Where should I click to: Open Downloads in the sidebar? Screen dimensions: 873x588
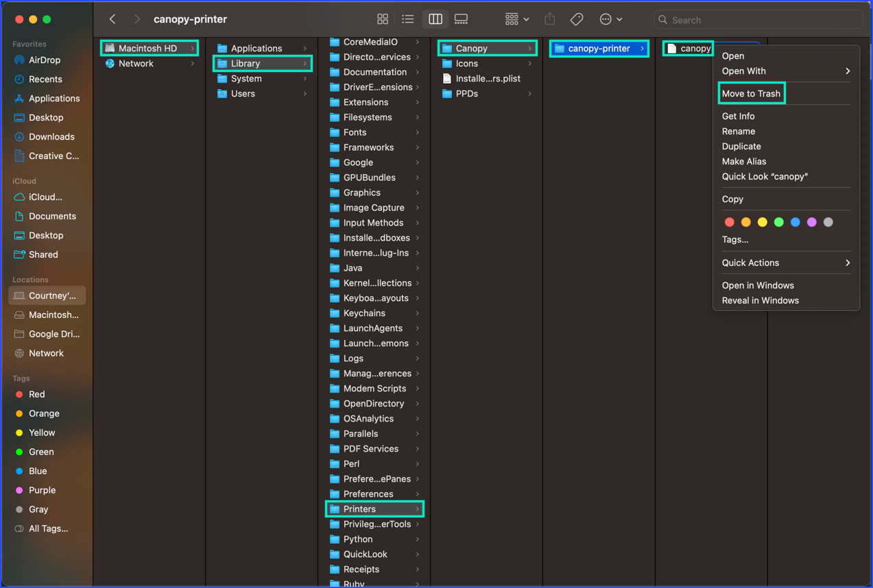tap(51, 136)
